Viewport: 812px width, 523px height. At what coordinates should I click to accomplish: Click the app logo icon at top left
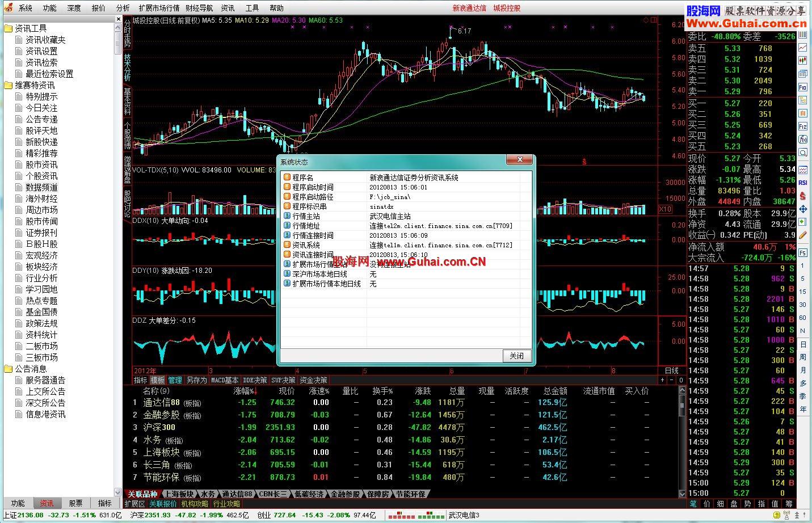[7, 7]
